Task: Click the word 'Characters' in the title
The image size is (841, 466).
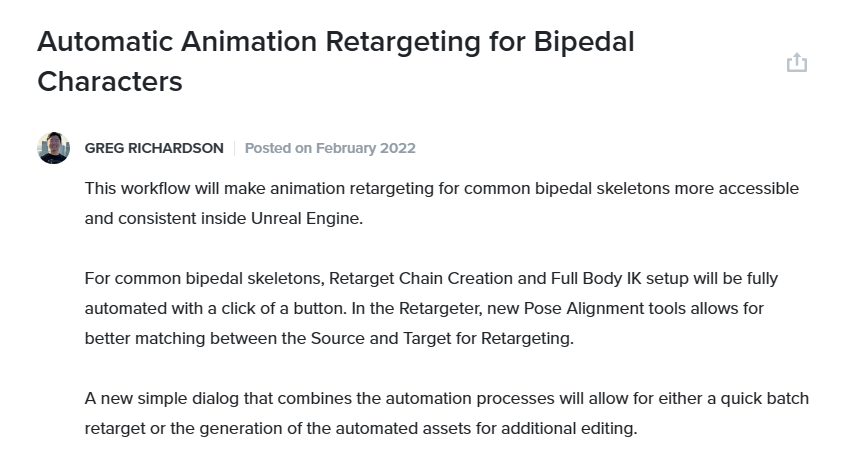Action: (x=110, y=82)
